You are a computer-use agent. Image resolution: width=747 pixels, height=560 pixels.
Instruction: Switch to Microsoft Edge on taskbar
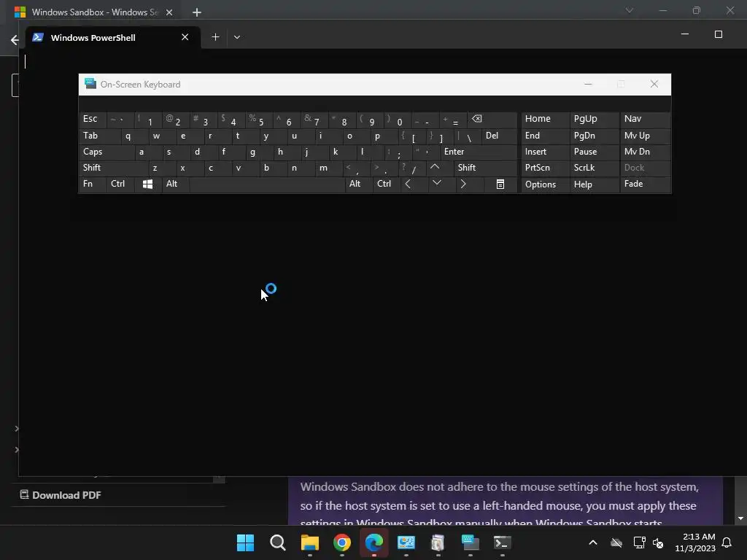[374, 542]
